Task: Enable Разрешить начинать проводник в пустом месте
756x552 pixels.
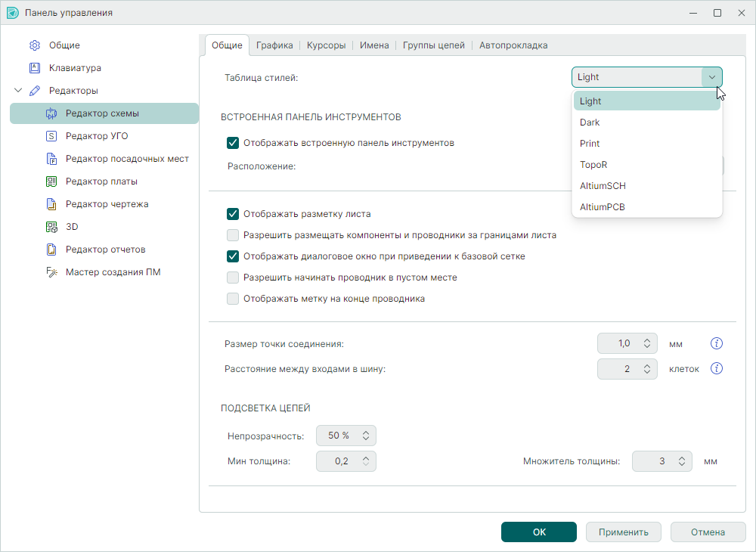Action: [233, 278]
